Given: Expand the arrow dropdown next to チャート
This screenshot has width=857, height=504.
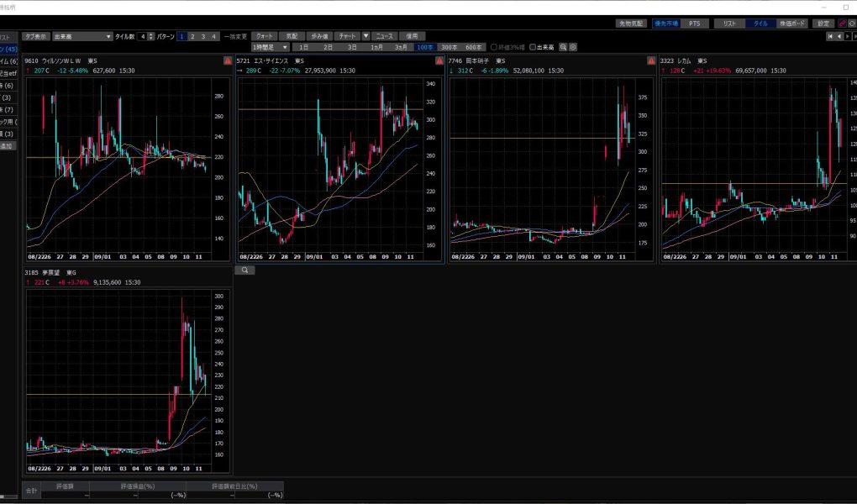Looking at the screenshot, I should [x=366, y=37].
